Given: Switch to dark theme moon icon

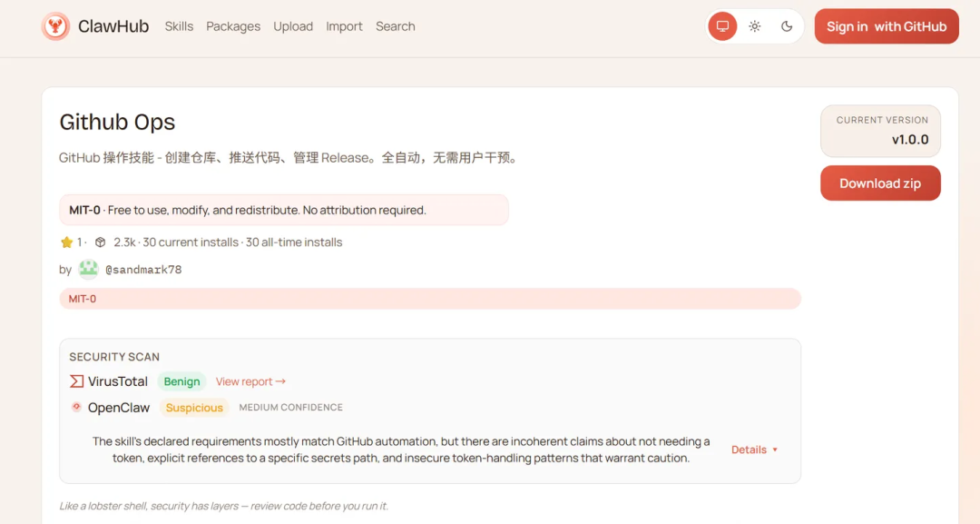Looking at the screenshot, I should point(787,26).
